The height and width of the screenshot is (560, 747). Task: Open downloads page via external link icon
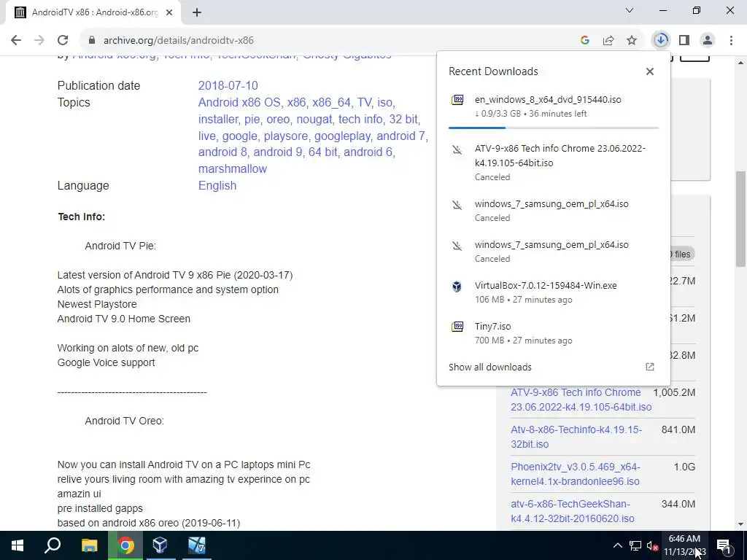point(650,367)
